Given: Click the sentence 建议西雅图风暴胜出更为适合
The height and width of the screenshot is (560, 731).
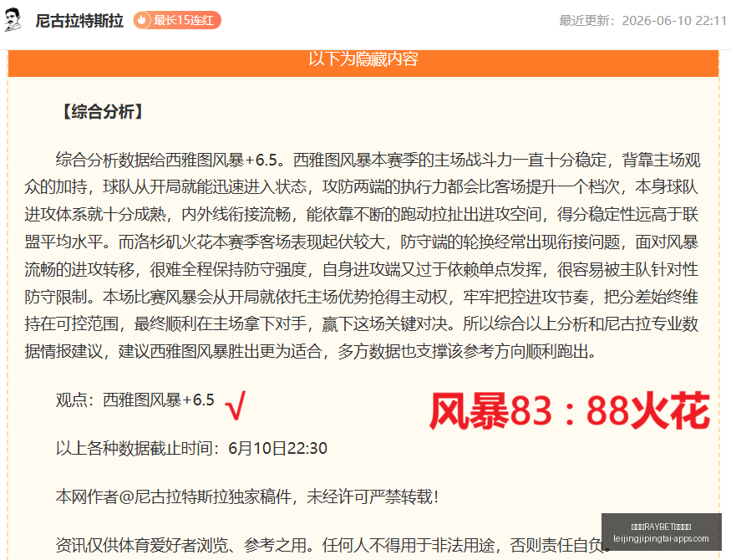Looking at the screenshot, I should 220,352.
